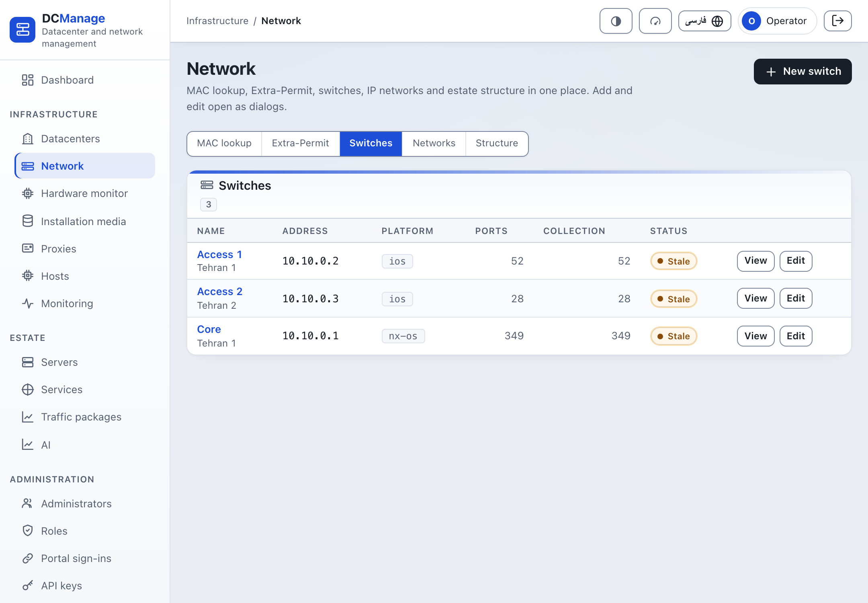Switch to MAC lookup tab
The height and width of the screenshot is (603, 868).
coord(224,144)
